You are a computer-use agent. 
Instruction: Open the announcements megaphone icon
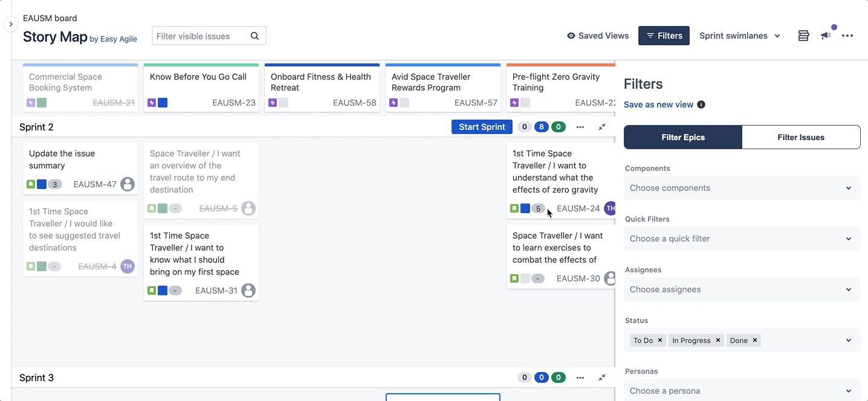coord(826,36)
